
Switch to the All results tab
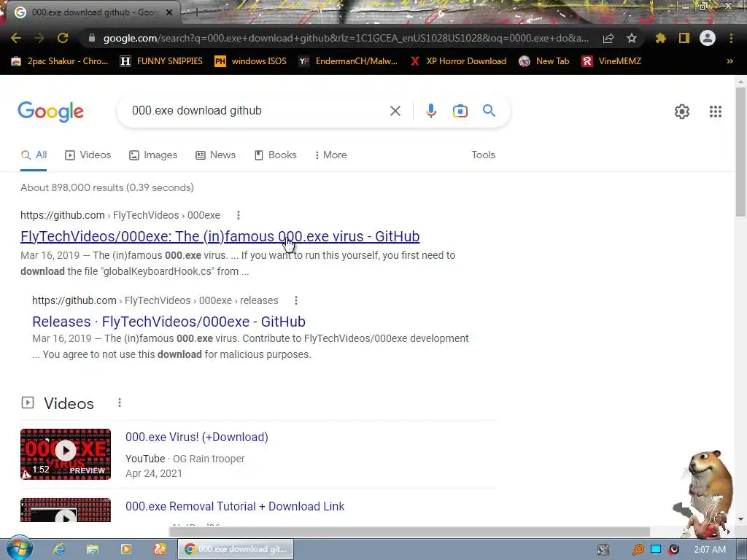click(x=34, y=155)
